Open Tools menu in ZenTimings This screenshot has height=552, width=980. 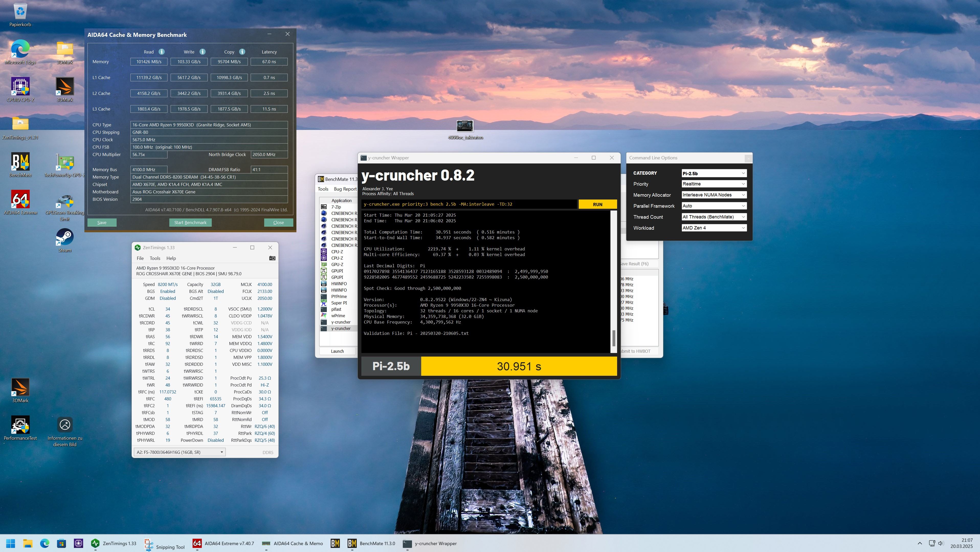tap(155, 258)
